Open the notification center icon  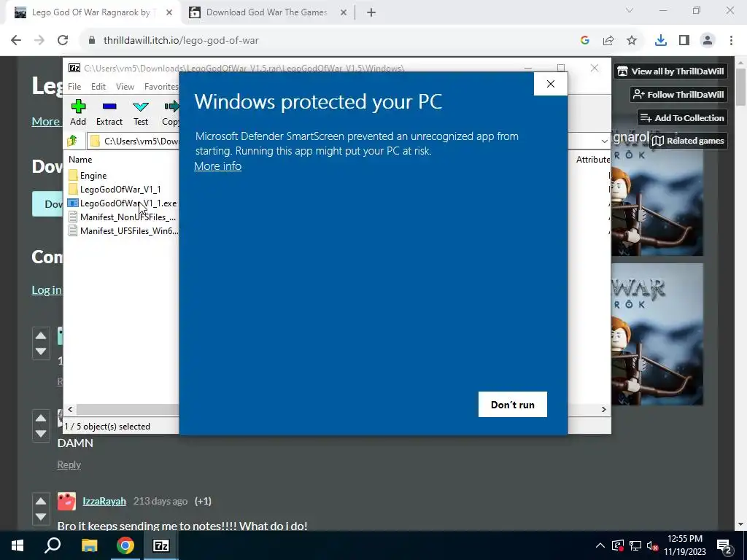point(724,545)
